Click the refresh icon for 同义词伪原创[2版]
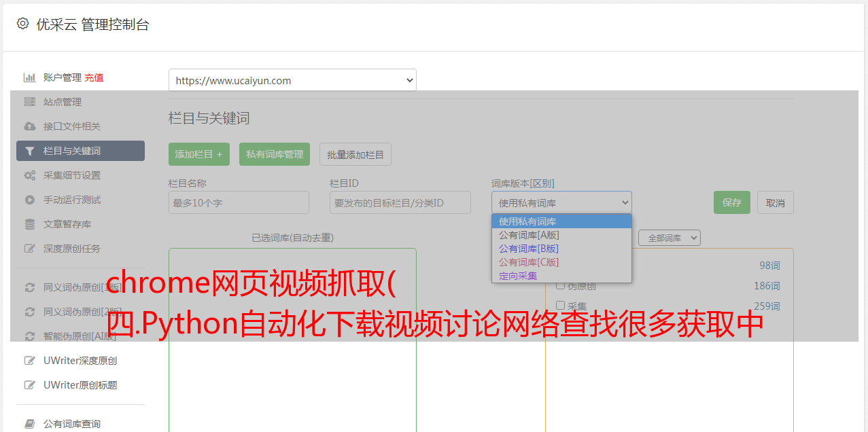 [29, 312]
